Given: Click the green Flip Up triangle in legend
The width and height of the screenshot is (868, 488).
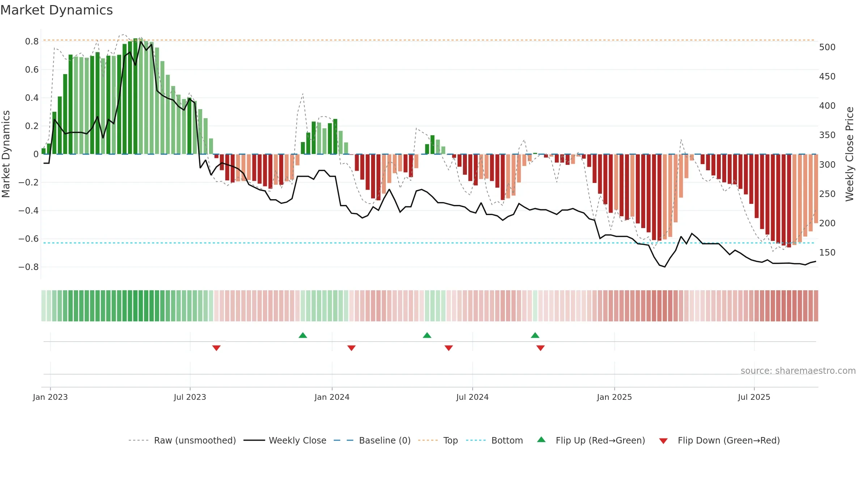Looking at the screenshot, I should [x=541, y=440].
